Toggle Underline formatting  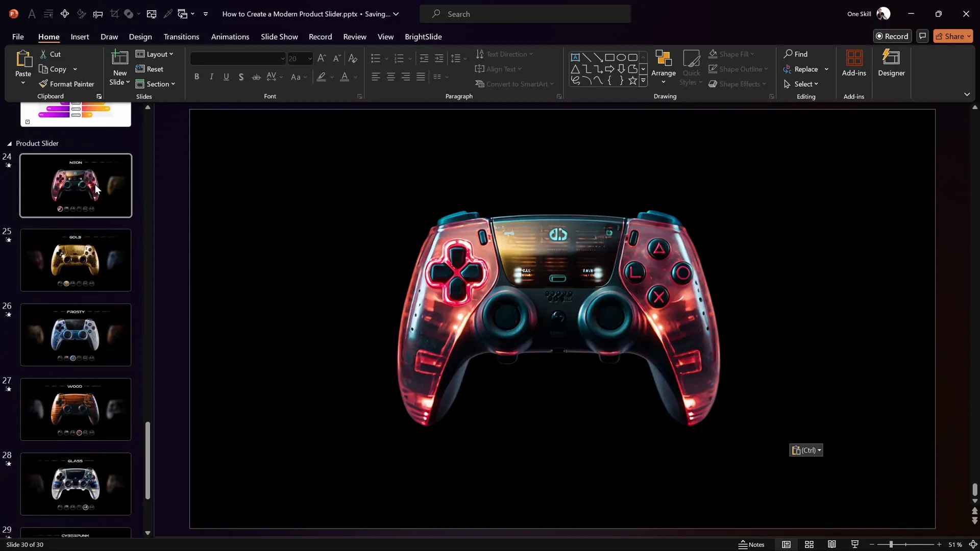(x=226, y=77)
